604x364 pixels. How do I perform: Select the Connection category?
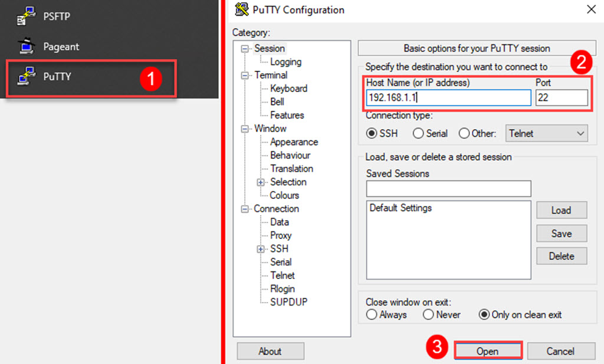(x=276, y=209)
